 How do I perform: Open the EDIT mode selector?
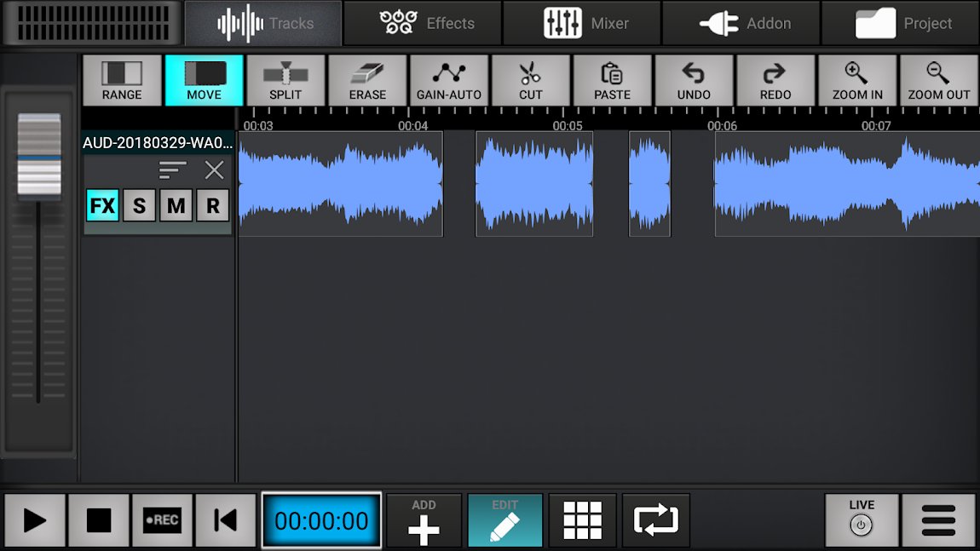[505, 519]
